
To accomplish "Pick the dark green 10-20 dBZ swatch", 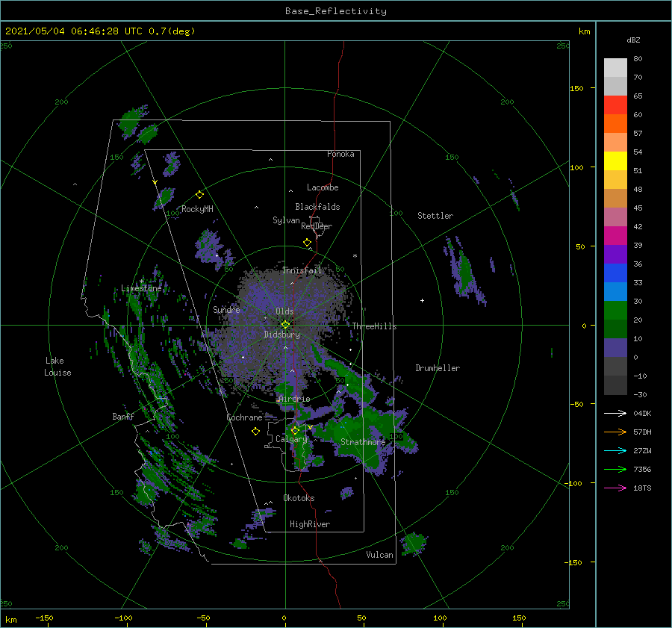I will point(615,329).
